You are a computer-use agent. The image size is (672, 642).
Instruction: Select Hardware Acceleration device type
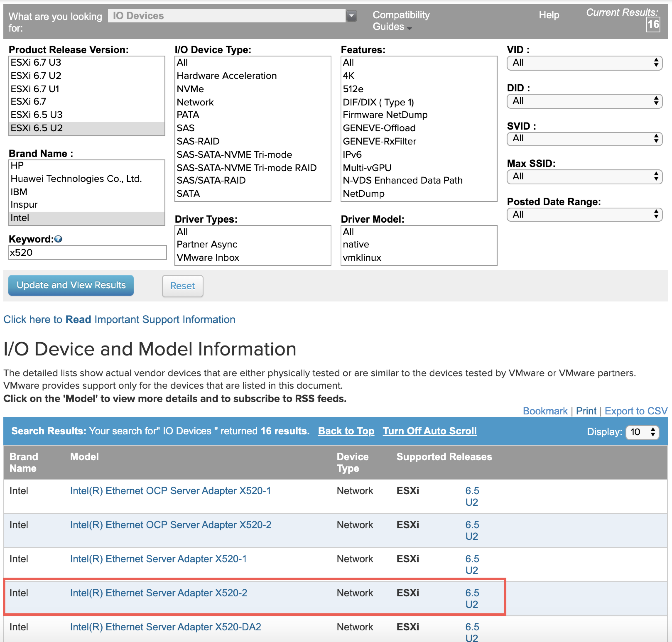pos(253,76)
